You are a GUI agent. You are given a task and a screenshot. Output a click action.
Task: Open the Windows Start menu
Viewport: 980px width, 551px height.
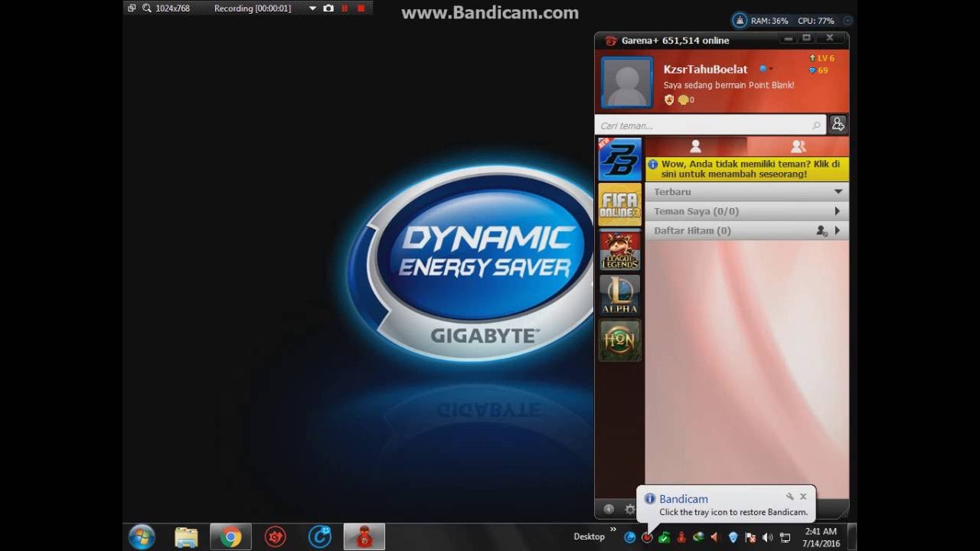[142, 537]
